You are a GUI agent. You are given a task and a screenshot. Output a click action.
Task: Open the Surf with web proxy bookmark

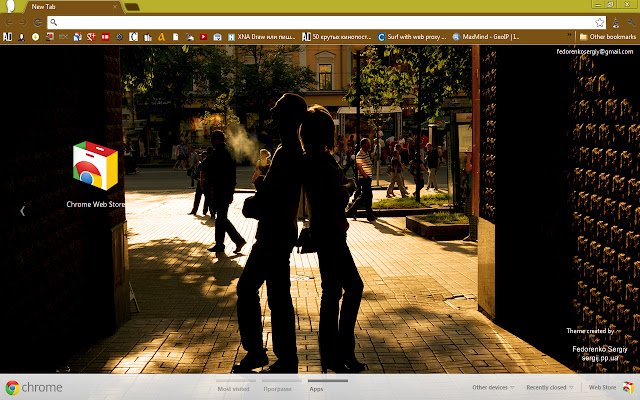411,37
